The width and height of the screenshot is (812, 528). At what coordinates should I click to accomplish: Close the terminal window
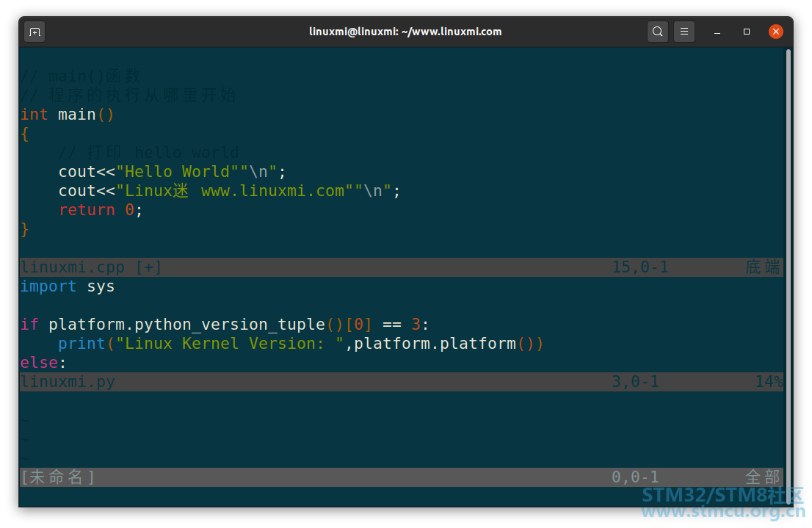coord(776,32)
